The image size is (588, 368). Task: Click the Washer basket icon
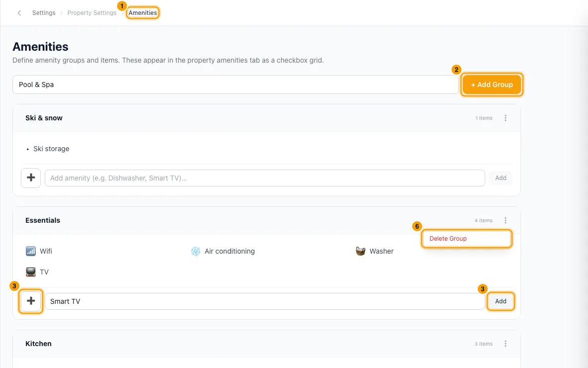click(361, 251)
